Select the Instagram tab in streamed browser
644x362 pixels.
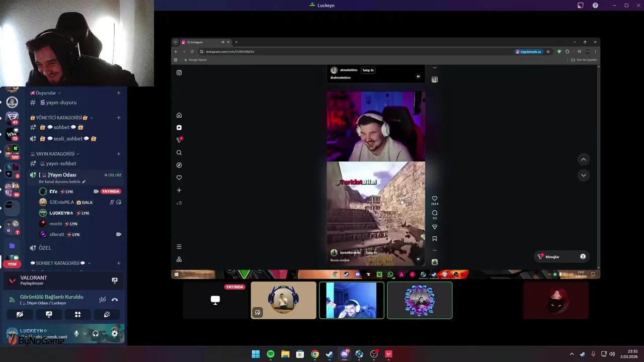(x=206, y=42)
